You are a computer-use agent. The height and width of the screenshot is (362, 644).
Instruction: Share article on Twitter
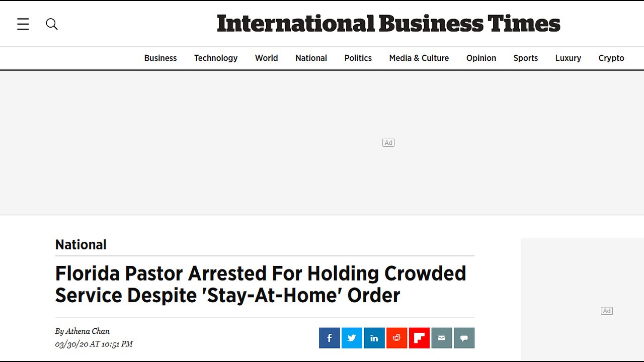click(x=352, y=338)
